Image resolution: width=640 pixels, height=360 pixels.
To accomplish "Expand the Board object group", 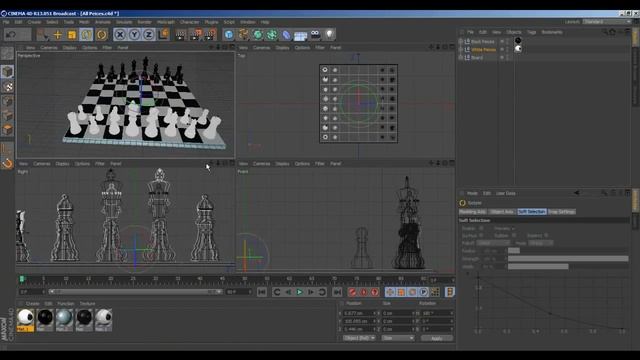I will (461, 58).
